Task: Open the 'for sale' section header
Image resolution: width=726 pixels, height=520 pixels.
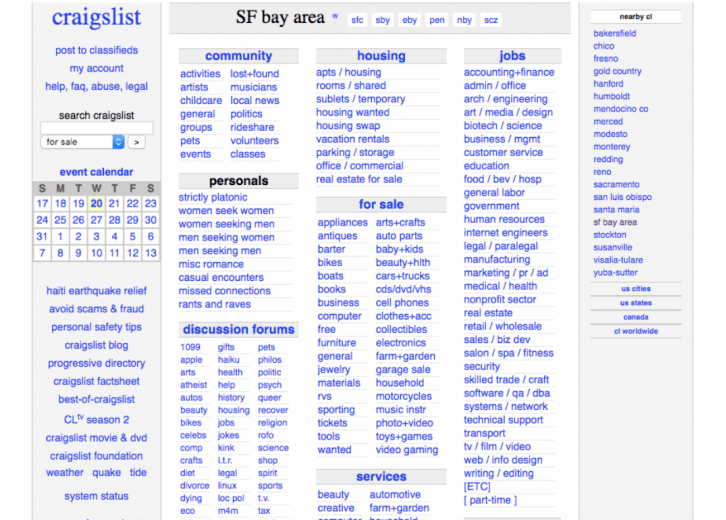Action: pyautogui.click(x=381, y=204)
